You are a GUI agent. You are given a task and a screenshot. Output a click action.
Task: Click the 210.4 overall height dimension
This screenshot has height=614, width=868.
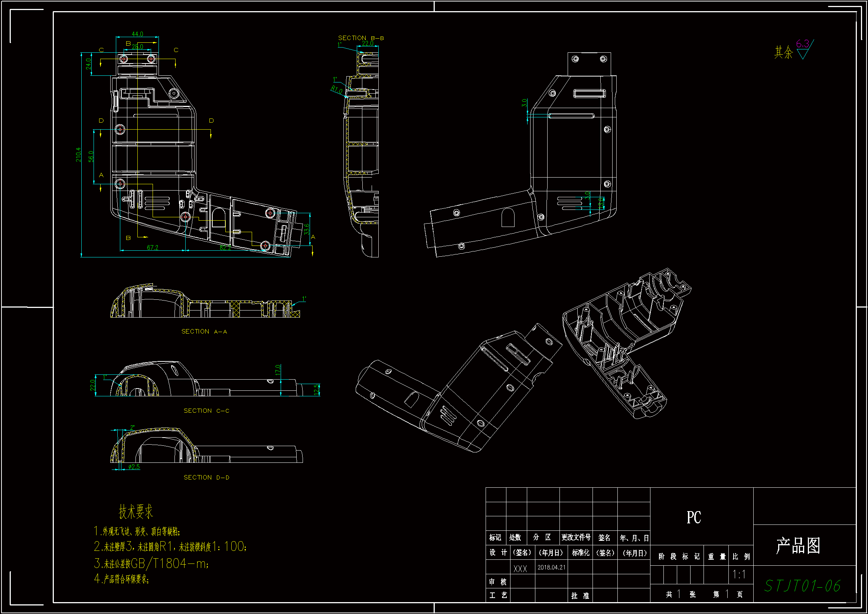click(x=78, y=155)
